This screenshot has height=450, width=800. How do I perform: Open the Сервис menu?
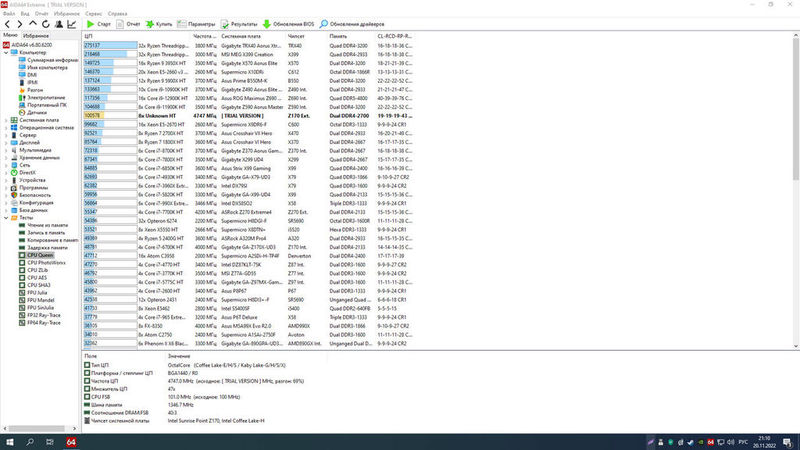click(x=93, y=14)
